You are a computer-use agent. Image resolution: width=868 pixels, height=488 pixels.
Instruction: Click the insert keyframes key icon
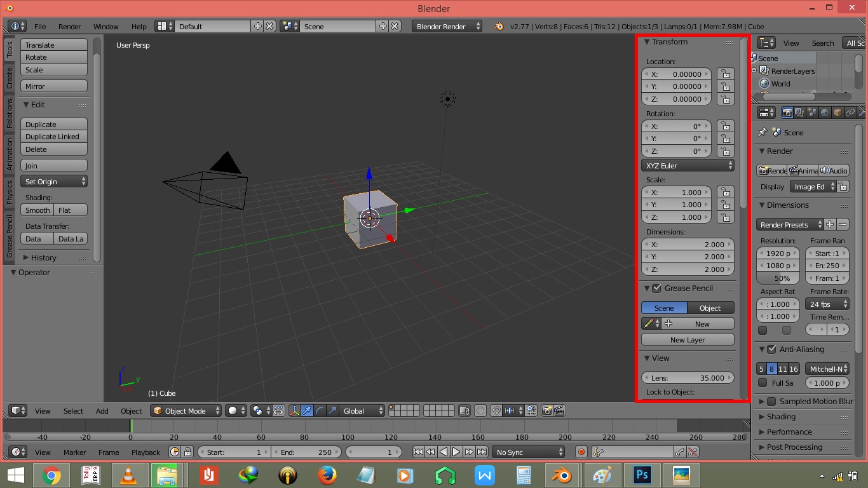(x=680, y=452)
